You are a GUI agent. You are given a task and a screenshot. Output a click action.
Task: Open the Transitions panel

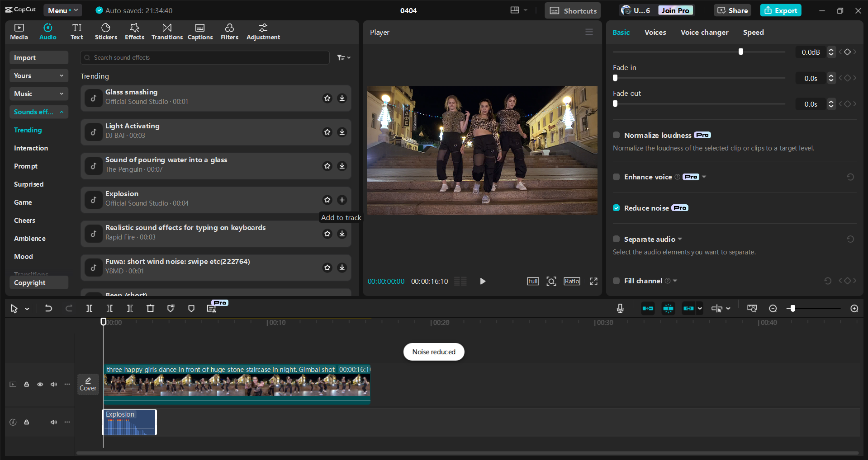166,31
